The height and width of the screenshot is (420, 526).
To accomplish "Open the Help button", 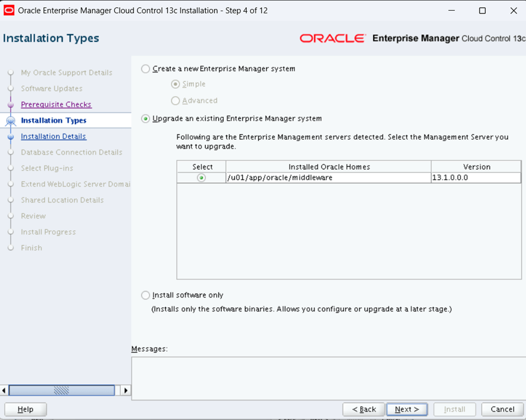I will (x=25, y=409).
